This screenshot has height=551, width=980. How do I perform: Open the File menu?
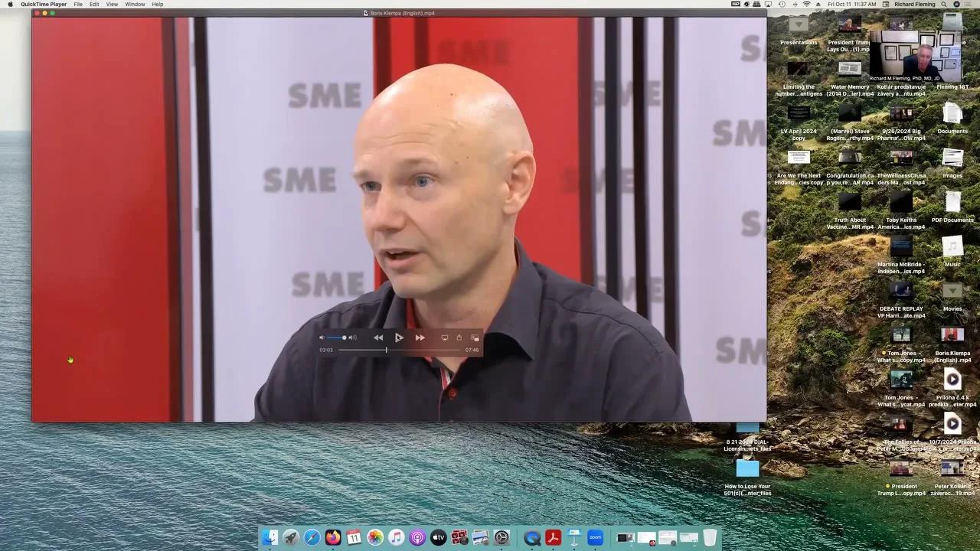coord(78,5)
